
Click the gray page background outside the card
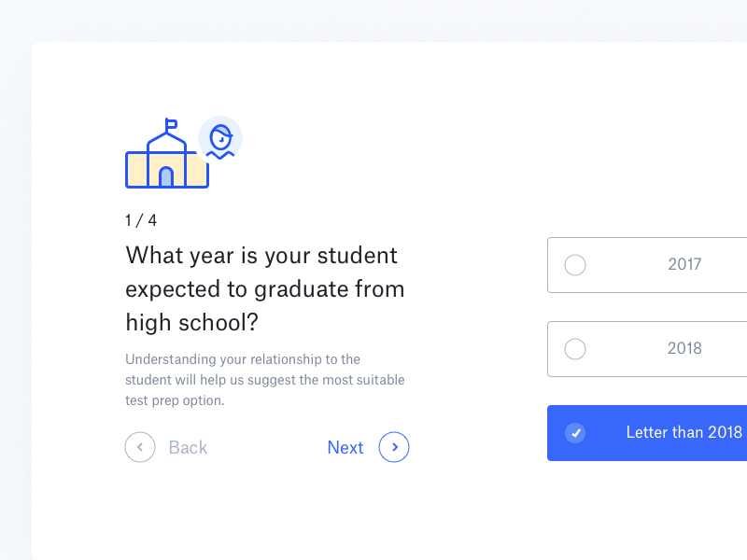click(14, 280)
